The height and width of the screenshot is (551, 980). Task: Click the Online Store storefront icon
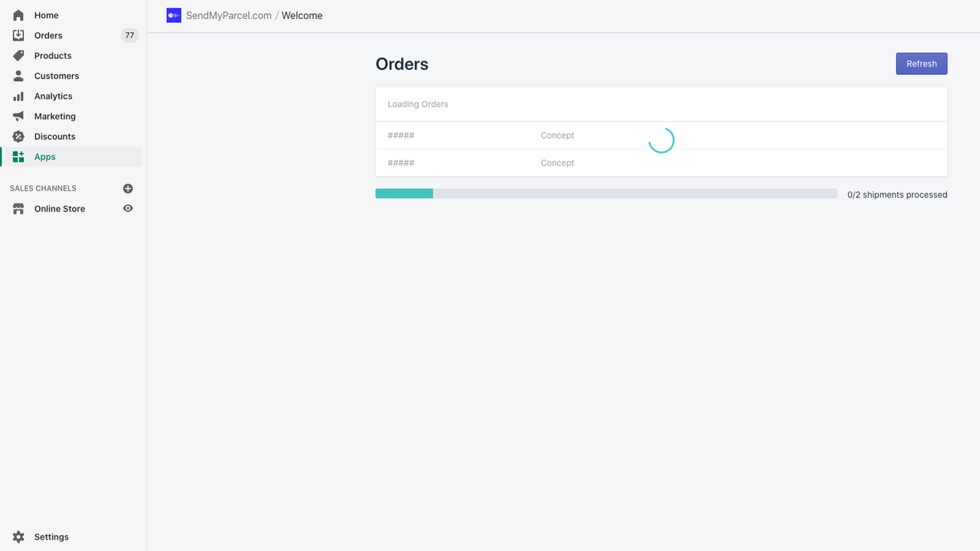click(18, 208)
